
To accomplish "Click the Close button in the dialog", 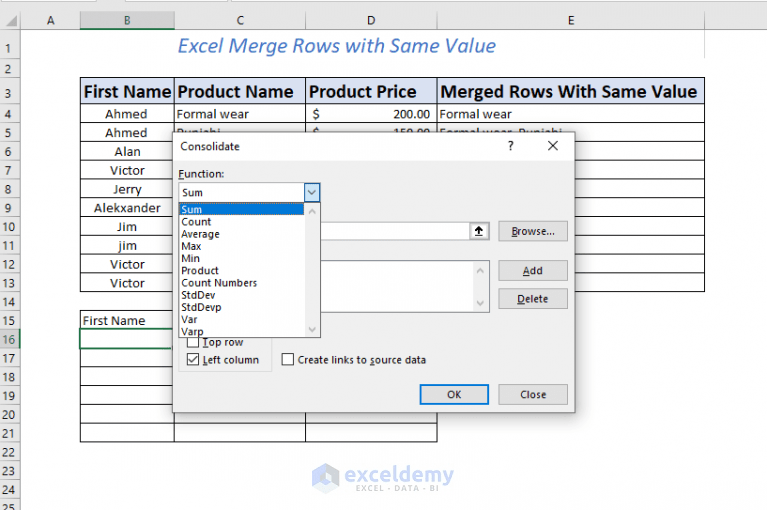I will pos(533,394).
